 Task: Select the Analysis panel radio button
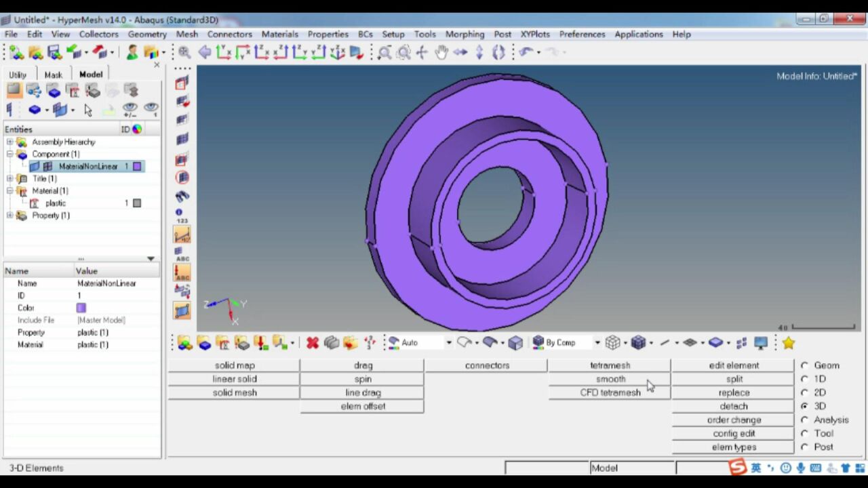(805, 420)
